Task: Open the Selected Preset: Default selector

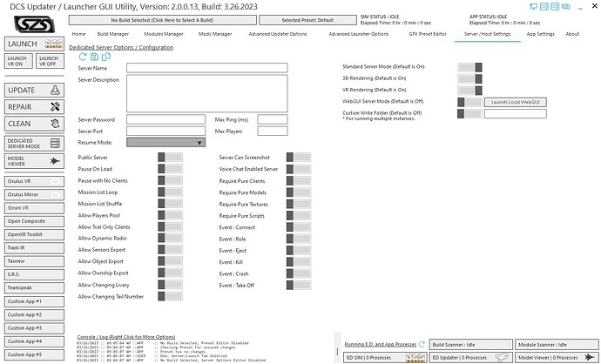Action: pos(307,20)
